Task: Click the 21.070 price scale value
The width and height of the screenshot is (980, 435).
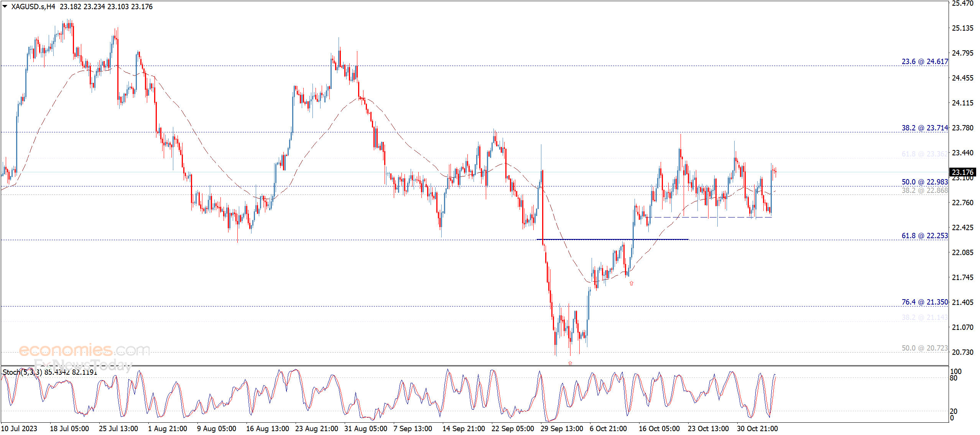Action: pos(962,327)
